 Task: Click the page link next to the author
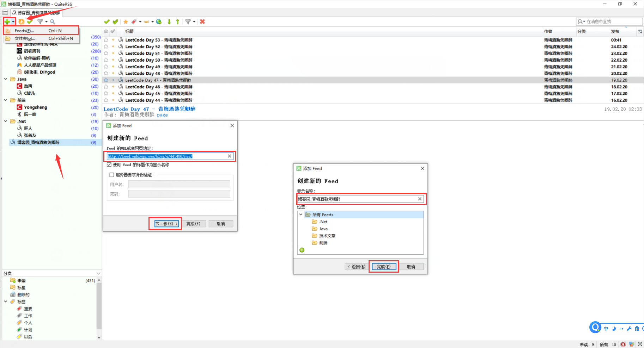pos(162,115)
